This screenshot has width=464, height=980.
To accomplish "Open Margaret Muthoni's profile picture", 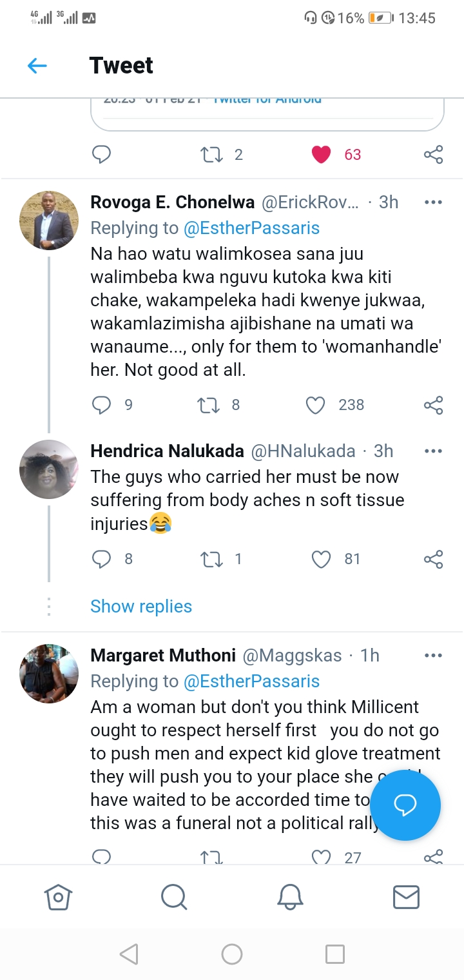I will point(49,673).
